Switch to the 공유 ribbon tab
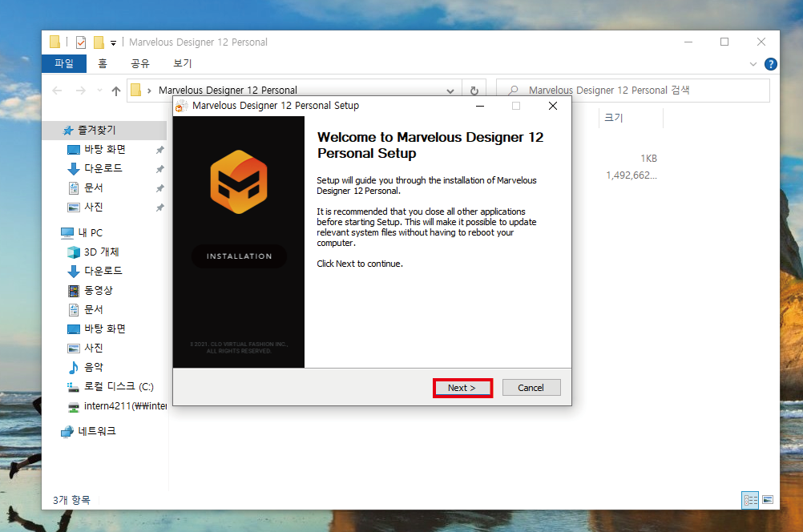The width and height of the screenshot is (803, 532). (x=139, y=63)
